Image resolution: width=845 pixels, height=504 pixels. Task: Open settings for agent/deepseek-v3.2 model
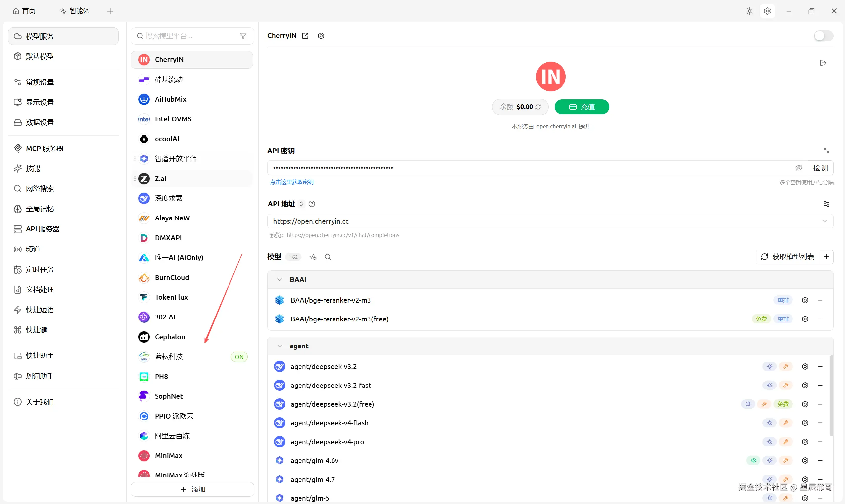click(x=805, y=366)
